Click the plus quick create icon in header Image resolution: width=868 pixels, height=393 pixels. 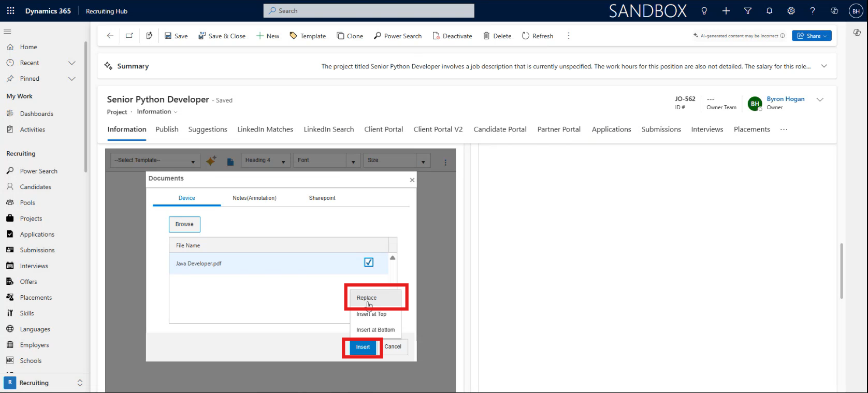pyautogui.click(x=726, y=11)
